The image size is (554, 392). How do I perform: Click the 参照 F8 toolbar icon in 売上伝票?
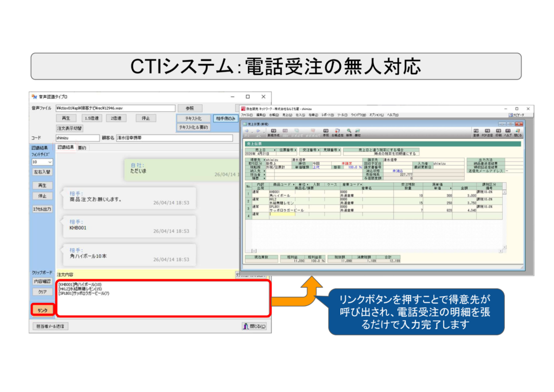coord(326,132)
